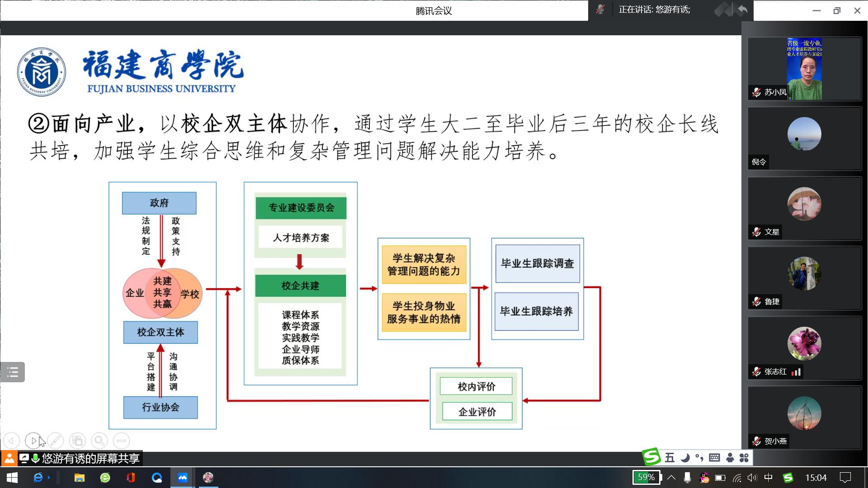Image resolution: width=868 pixels, height=488 pixels.
Task: Switch to Tencent Meeting taskbar tab
Action: [x=183, y=478]
